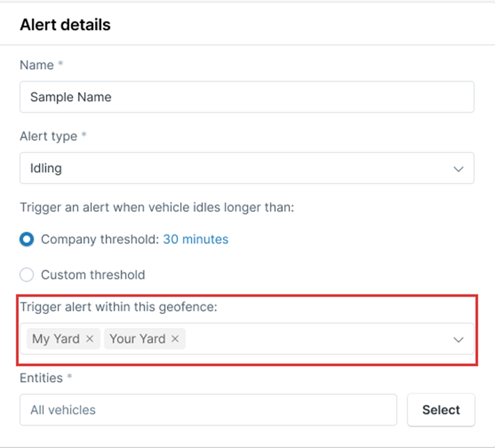The width and height of the screenshot is (495, 448).
Task: Enable the Custom threshold setting
Action: (x=26, y=275)
